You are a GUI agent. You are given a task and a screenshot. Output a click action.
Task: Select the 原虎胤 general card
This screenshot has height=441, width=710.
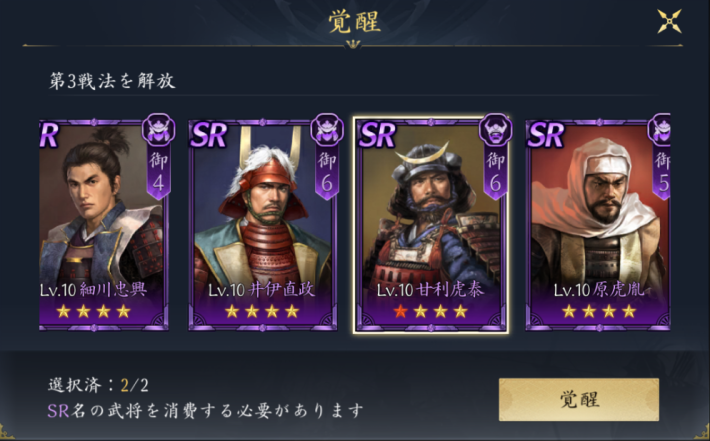[598, 225]
